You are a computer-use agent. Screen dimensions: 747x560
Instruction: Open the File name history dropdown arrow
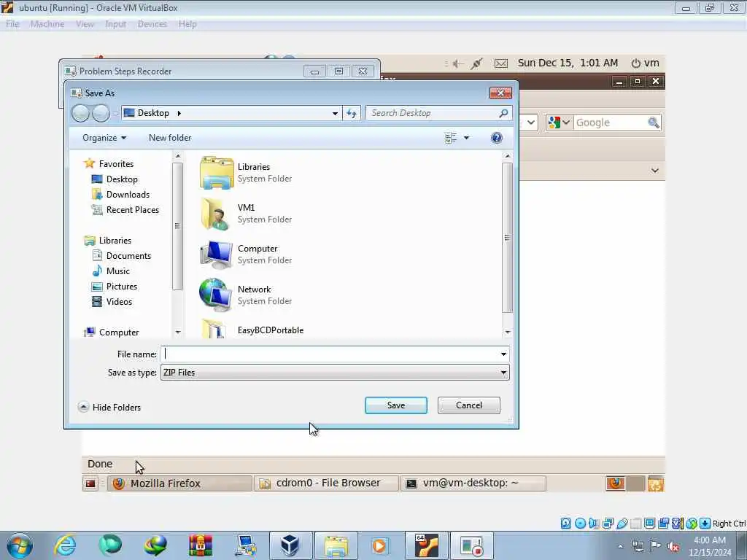[x=503, y=354]
